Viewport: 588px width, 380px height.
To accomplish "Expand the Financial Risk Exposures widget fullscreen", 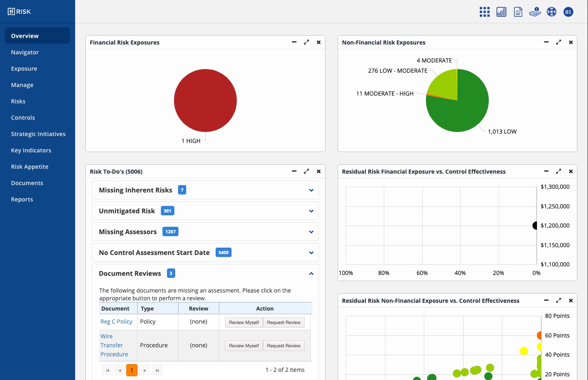I will 306,42.
